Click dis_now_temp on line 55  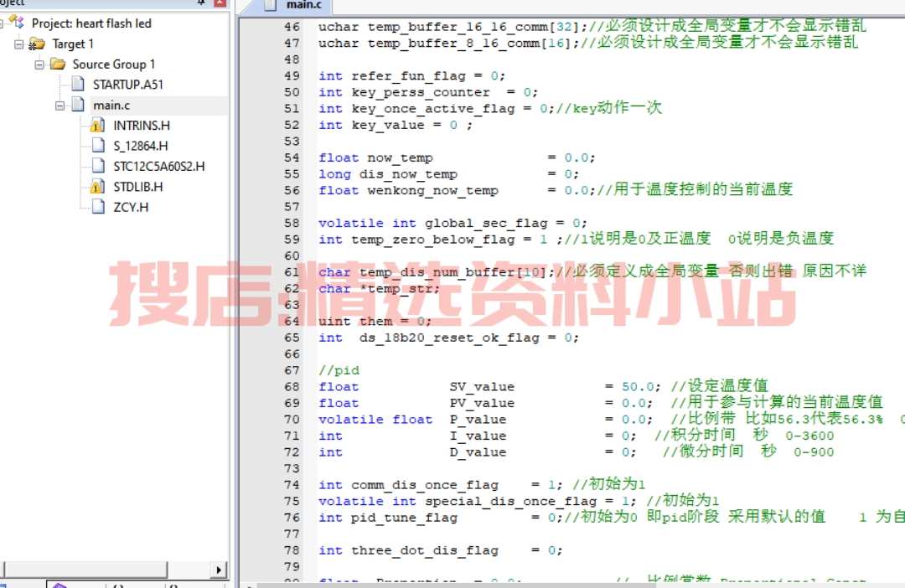(x=408, y=174)
